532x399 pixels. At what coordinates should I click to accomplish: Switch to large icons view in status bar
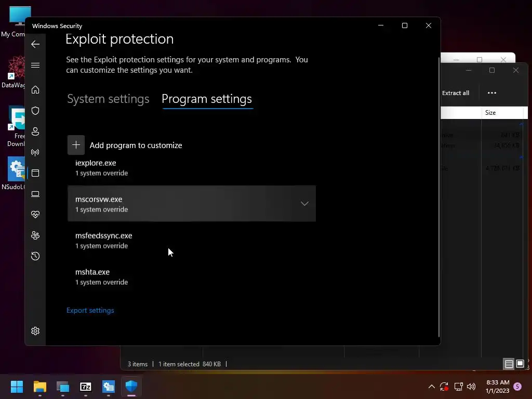(x=520, y=364)
